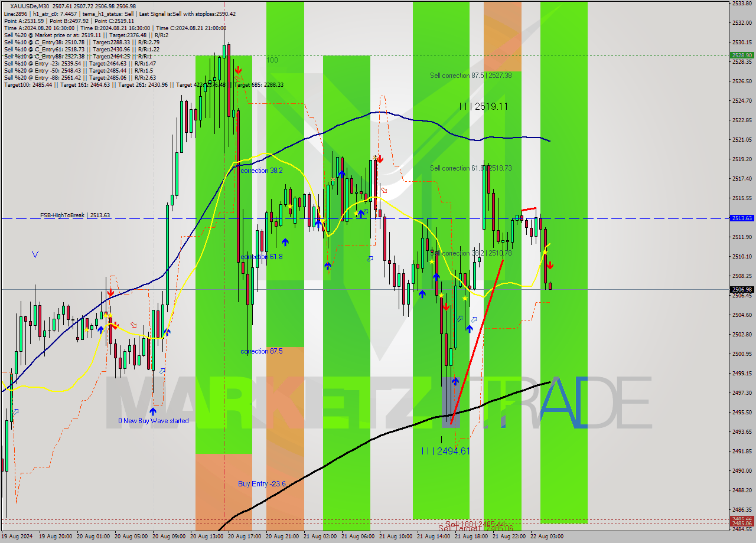Click the 2533.80 price axis value
756x543 pixels.
[742, 4]
